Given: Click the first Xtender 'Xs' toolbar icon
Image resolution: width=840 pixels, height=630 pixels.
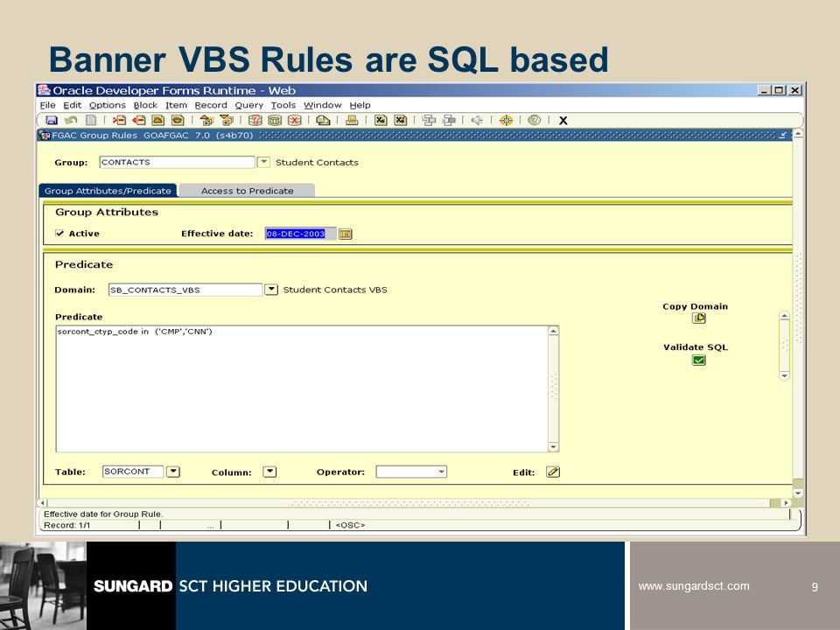Looking at the screenshot, I should tap(381, 120).
